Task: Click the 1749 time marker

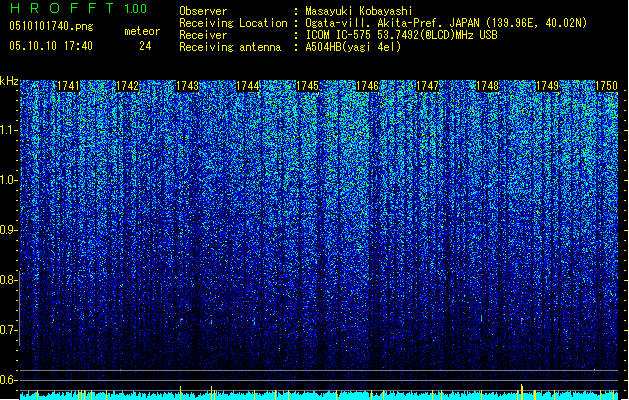Action: [548, 86]
